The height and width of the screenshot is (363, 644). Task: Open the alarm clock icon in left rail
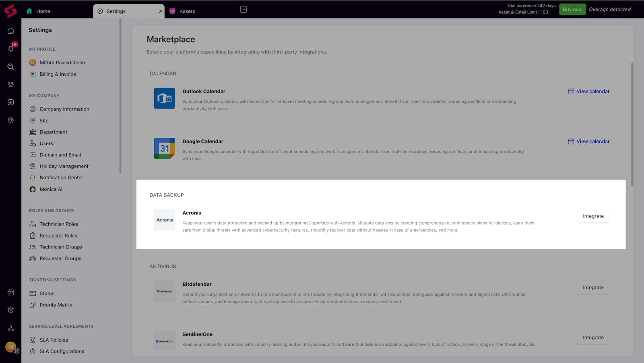point(11,310)
